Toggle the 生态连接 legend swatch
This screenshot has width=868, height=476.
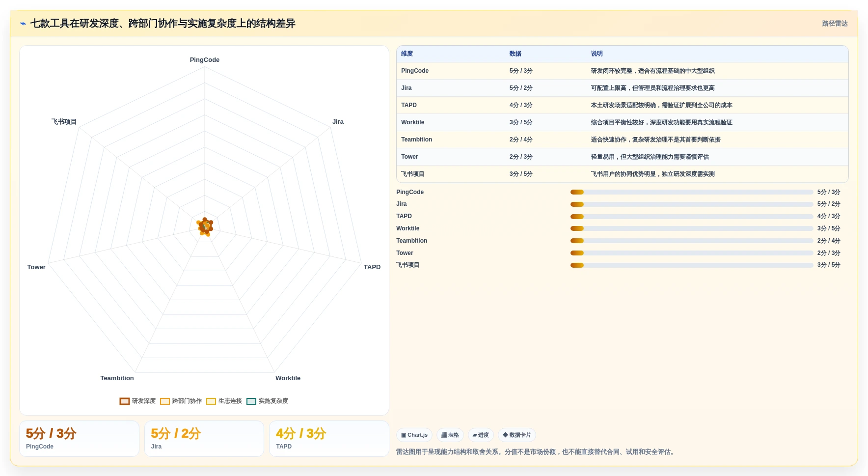211,401
